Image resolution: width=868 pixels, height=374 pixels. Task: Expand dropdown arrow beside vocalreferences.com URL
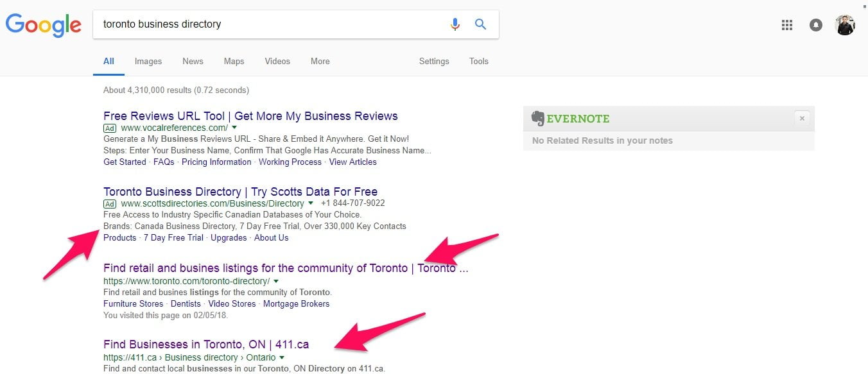pos(234,128)
